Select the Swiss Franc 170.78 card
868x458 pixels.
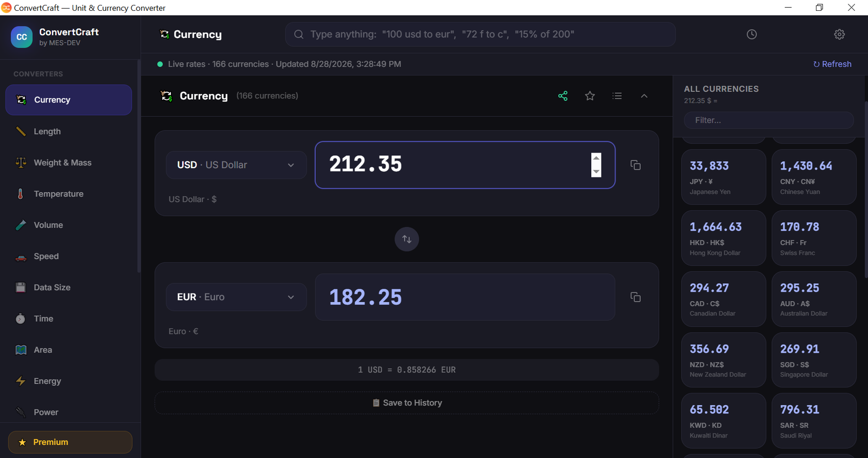[814, 238]
